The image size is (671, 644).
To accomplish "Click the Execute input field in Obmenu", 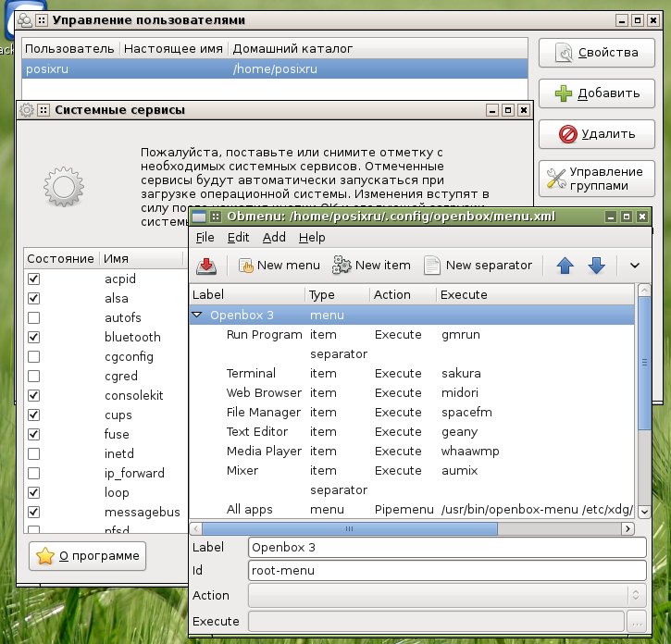I will click(436, 621).
